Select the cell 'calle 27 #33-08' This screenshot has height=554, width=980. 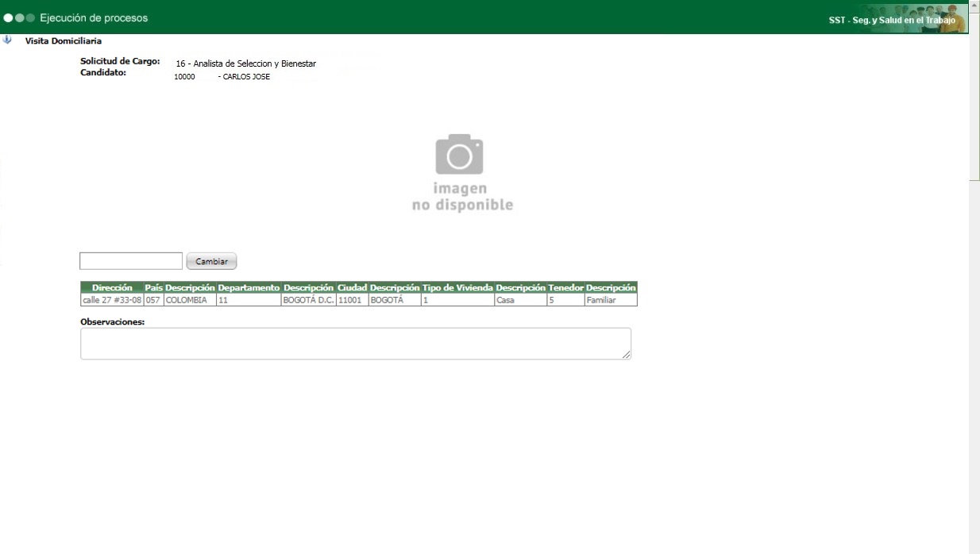coord(112,300)
